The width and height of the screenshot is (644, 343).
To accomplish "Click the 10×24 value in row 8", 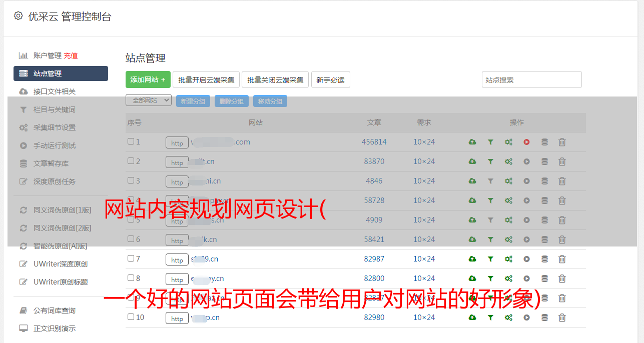I will click(424, 278).
